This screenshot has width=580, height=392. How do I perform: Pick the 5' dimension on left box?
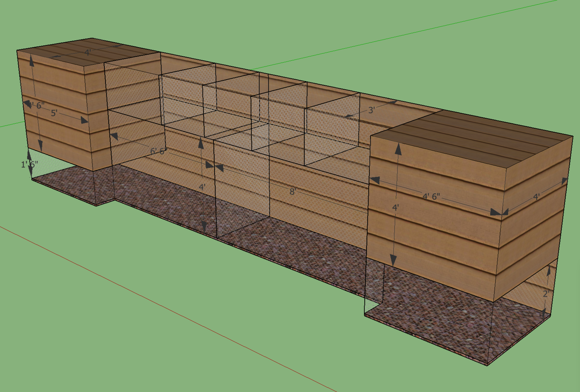[54, 113]
